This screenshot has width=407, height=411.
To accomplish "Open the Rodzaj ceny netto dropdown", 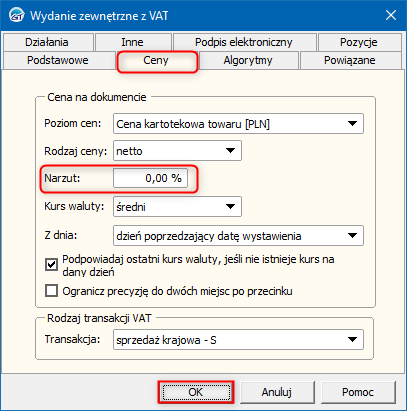I will [x=177, y=151].
